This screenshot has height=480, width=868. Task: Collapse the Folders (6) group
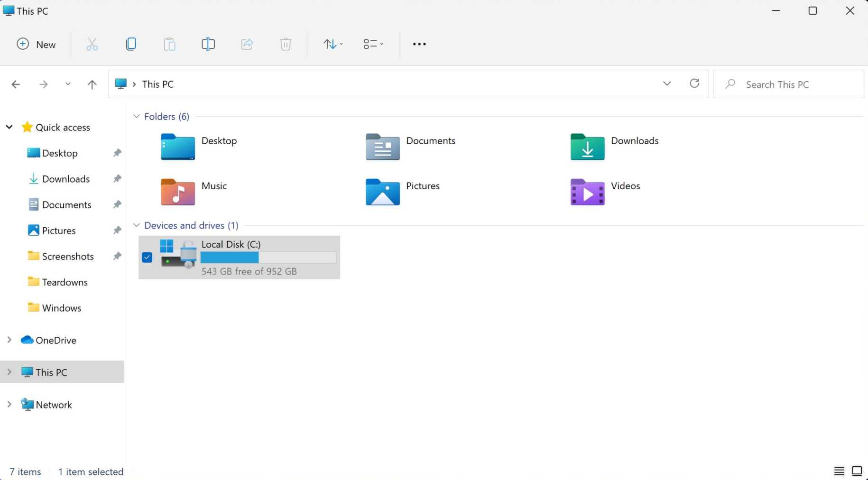tap(136, 116)
